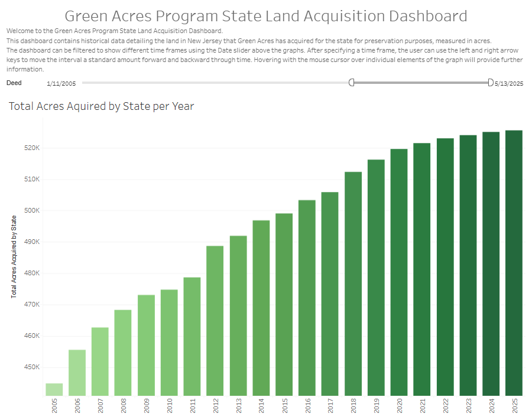
Task: Click the 'Deed' filter label
Action: click(14, 83)
